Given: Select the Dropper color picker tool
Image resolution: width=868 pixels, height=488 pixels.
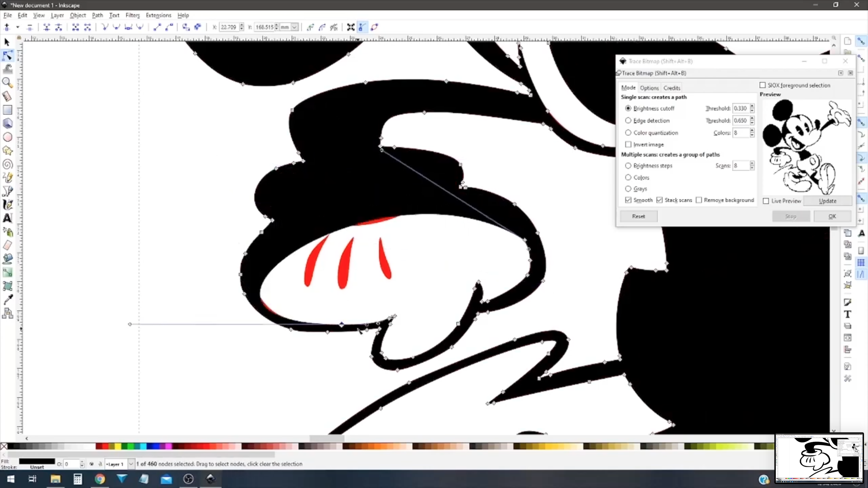Looking at the screenshot, I should (7, 299).
